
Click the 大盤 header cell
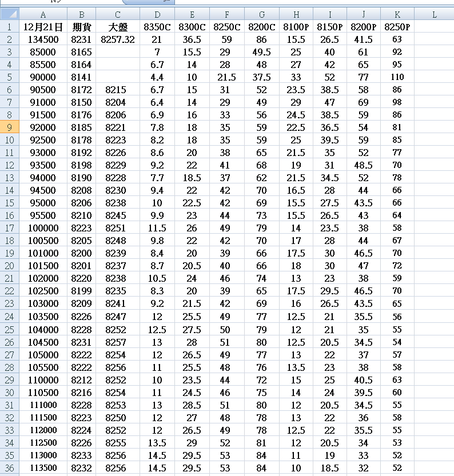(x=118, y=27)
